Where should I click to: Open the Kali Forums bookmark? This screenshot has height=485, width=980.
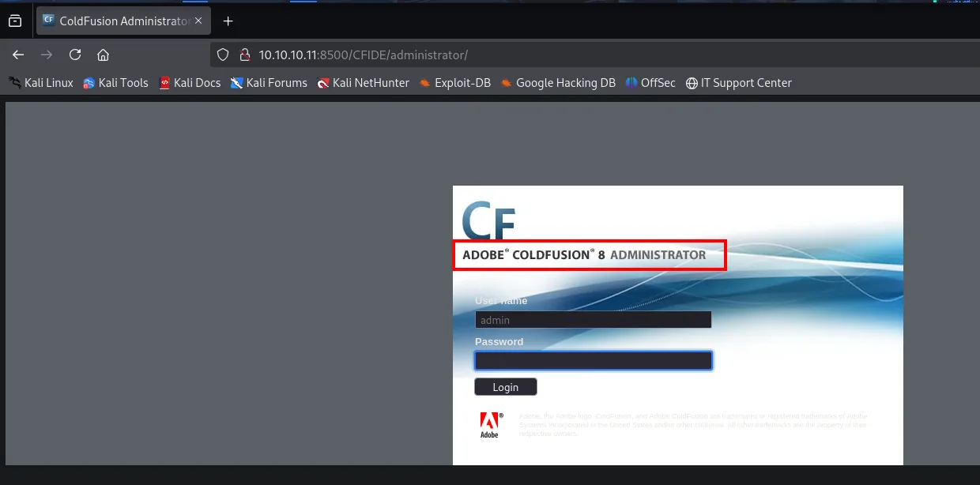point(269,82)
